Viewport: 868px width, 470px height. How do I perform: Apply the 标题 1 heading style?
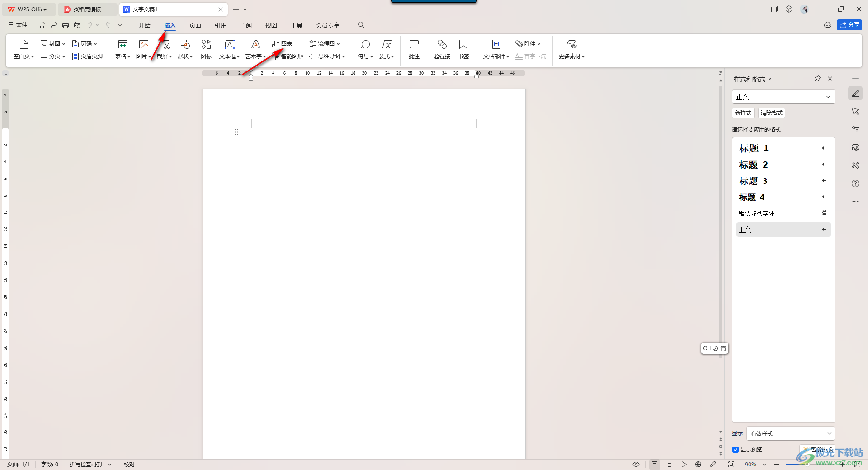click(783, 148)
